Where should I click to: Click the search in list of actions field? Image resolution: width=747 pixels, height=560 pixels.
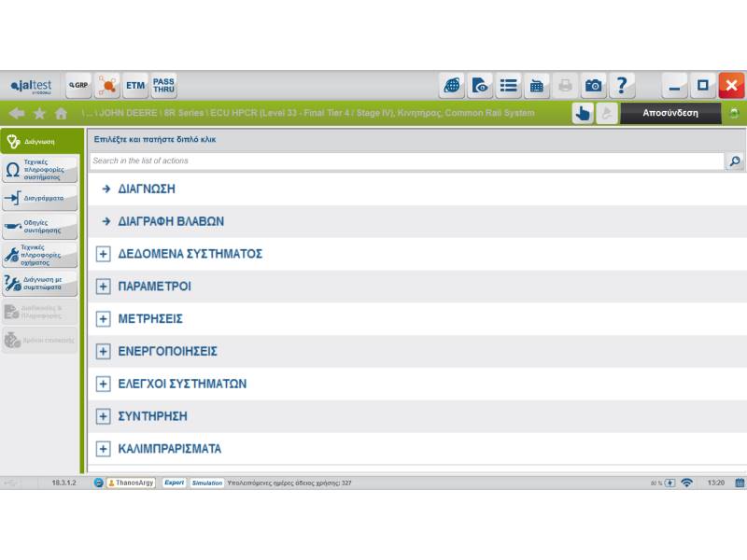(406, 161)
